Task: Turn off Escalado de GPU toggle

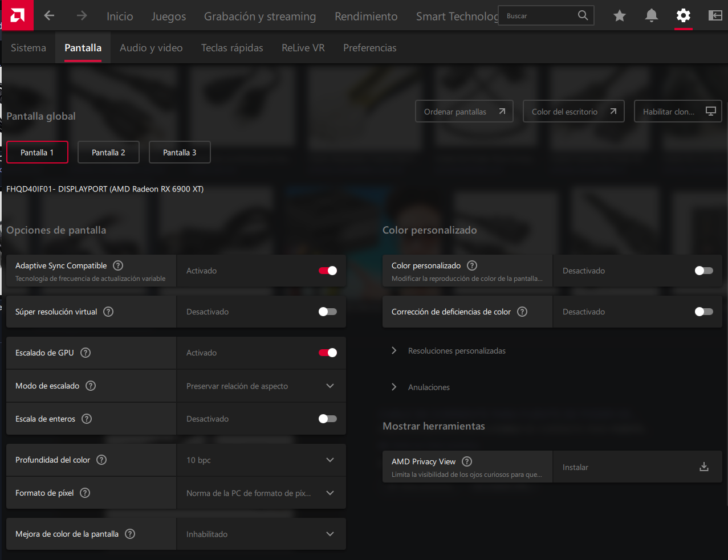Action: coord(328,353)
